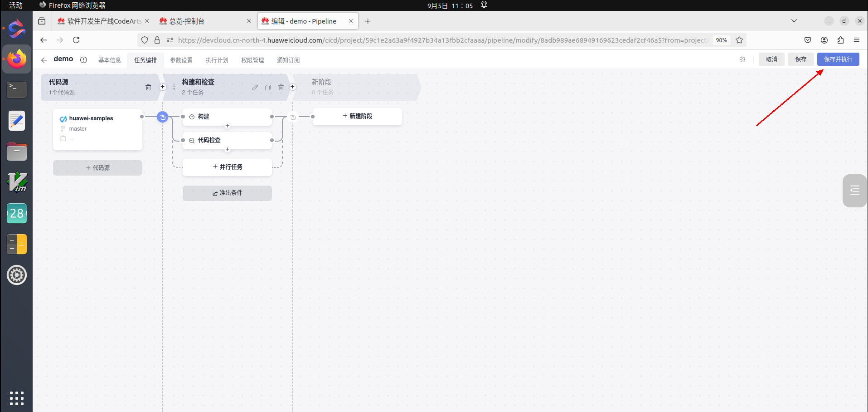Close the 编辑 - demo - Pipeline tab
Viewport: 868px width, 412px height.
tap(351, 21)
